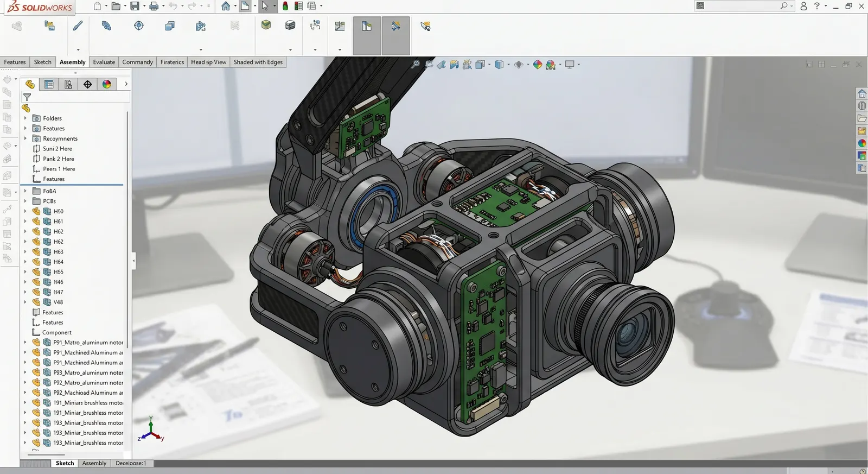The image size is (868, 474).
Task: Save the assembly with the floppy icon
Action: (135, 6)
